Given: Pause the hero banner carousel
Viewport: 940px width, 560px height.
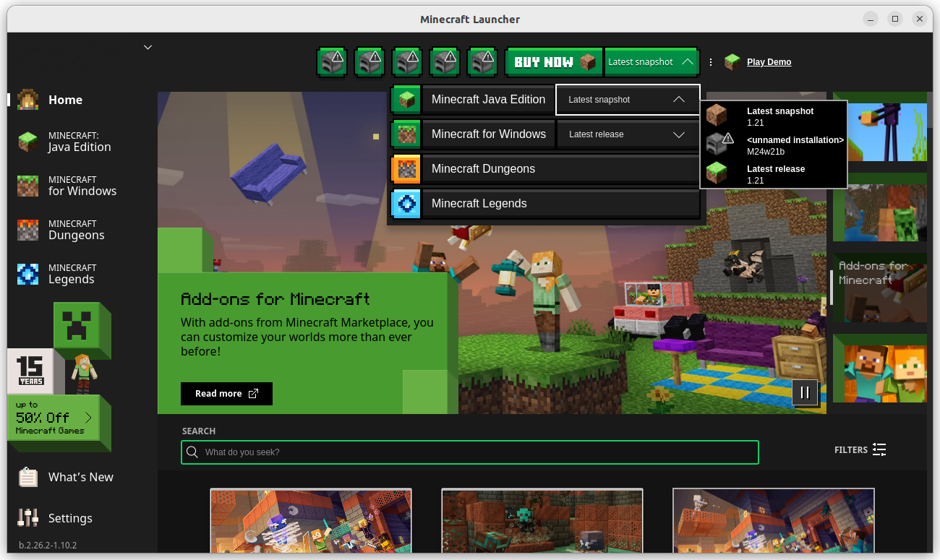Looking at the screenshot, I should (805, 393).
